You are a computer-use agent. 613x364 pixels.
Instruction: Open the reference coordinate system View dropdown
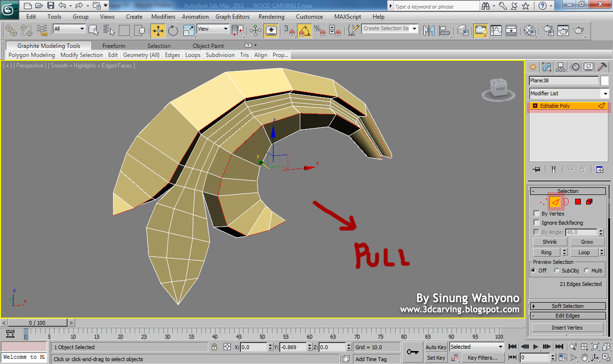pos(225,29)
